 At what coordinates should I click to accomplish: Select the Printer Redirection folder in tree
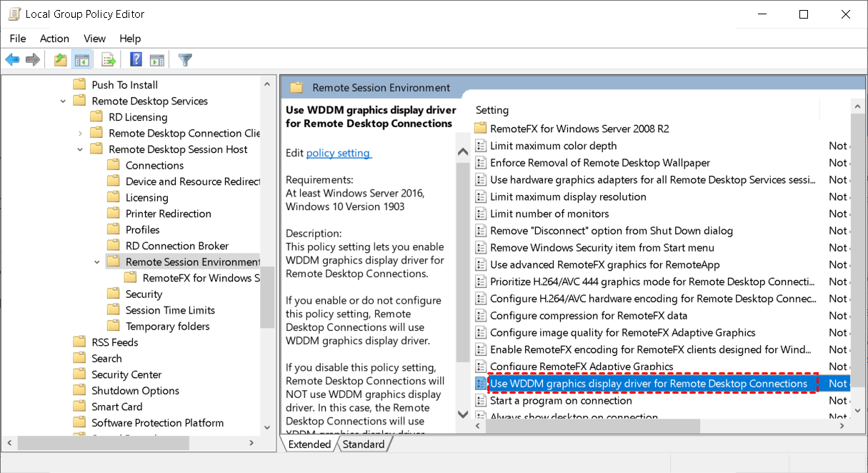(x=168, y=214)
